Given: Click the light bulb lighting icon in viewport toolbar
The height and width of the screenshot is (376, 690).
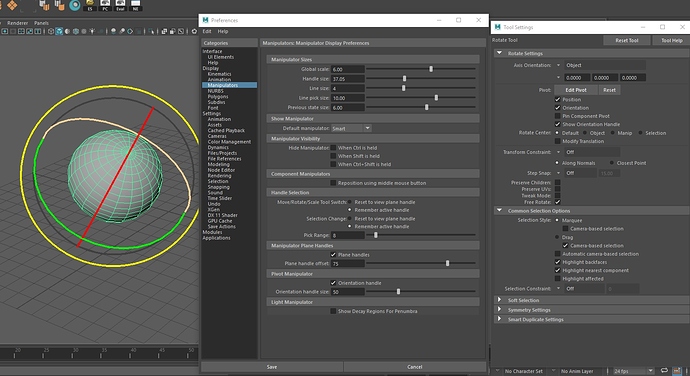Looking at the screenshot, I should click(x=92, y=31).
